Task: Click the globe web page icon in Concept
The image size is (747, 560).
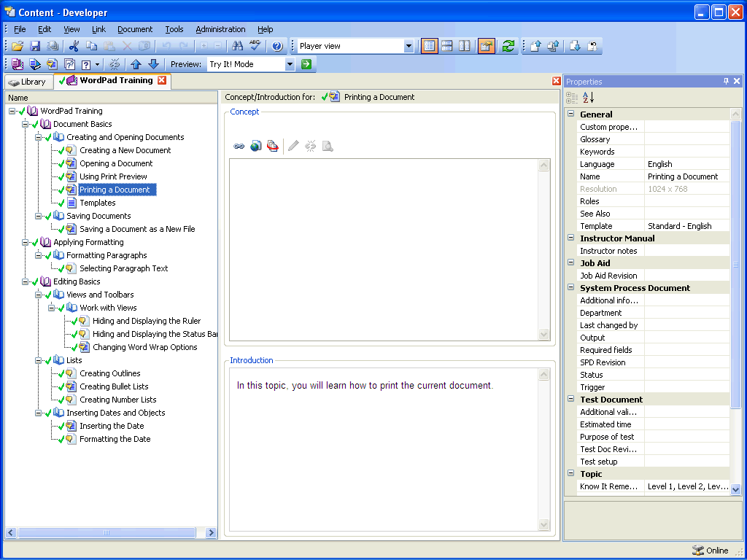Action: [x=256, y=146]
